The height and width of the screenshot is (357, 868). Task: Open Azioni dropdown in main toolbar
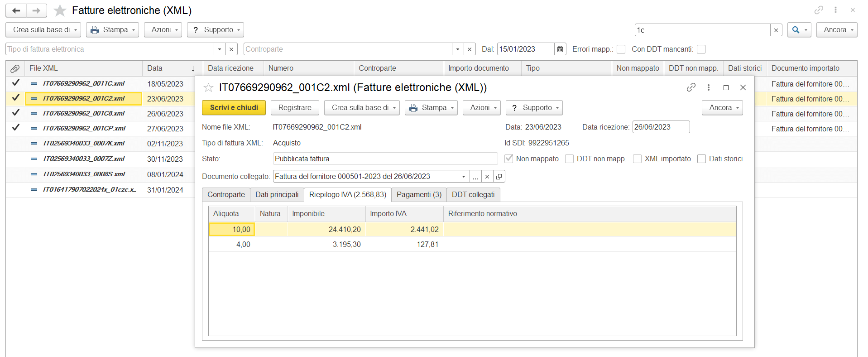tap(163, 30)
